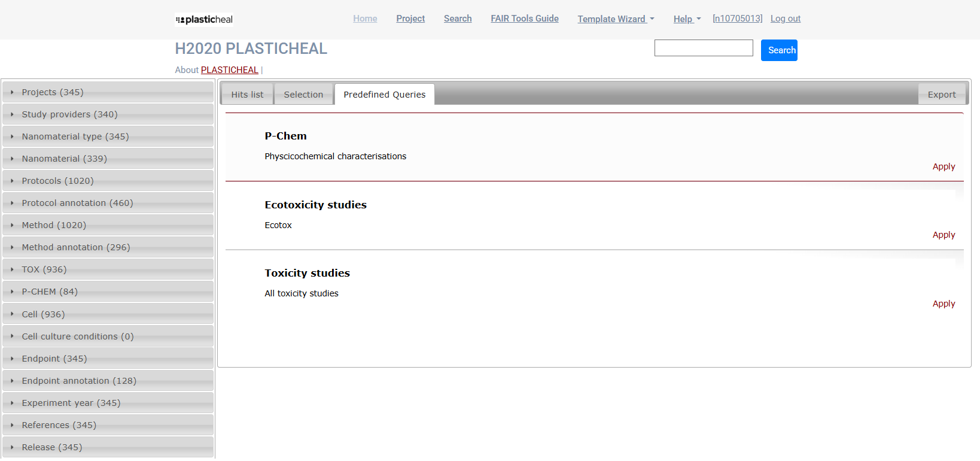Click the H2020 PLASTICHEAL title
980x461 pixels.
pyautogui.click(x=251, y=48)
